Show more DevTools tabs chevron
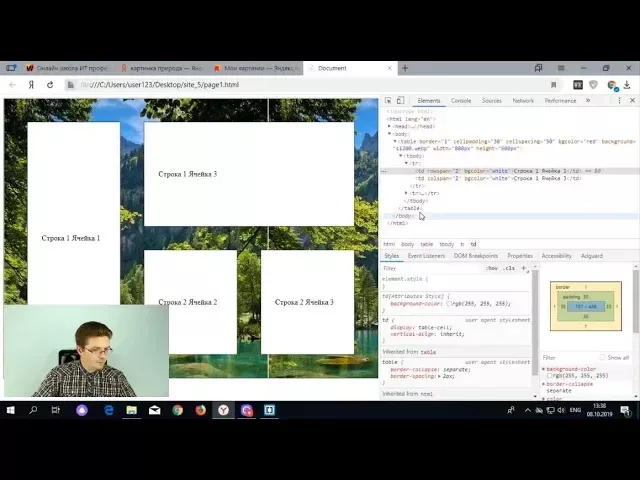Image resolution: width=640 pixels, height=480 pixels. (588, 101)
